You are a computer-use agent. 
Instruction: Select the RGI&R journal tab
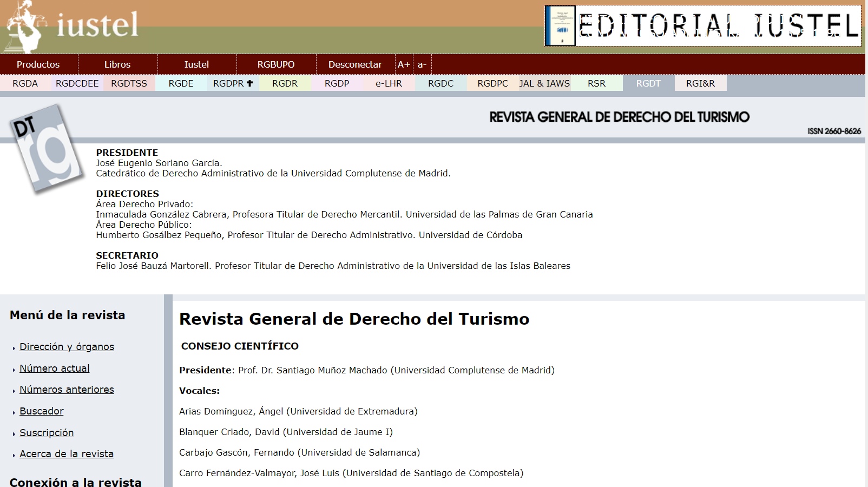coord(700,83)
